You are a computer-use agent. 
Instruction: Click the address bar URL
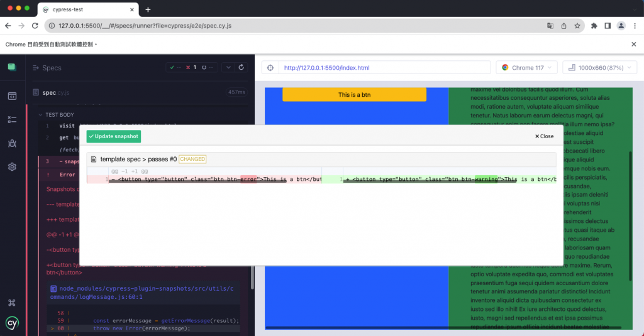point(145,26)
